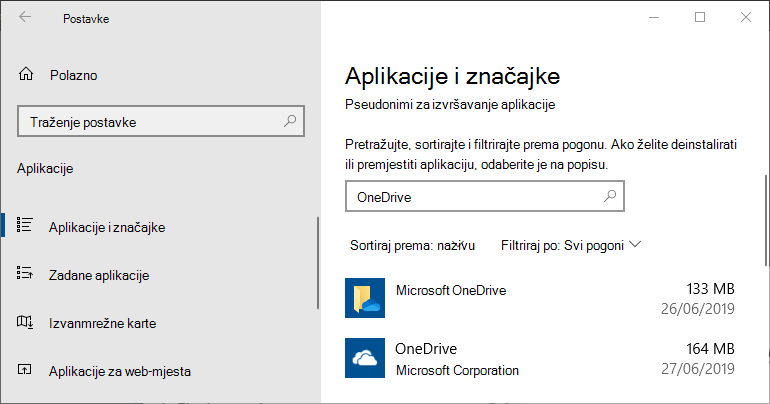The width and height of the screenshot is (770, 404).
Task: Select the Zadane aplikacije icon
Action: click(x=25, y=273)
